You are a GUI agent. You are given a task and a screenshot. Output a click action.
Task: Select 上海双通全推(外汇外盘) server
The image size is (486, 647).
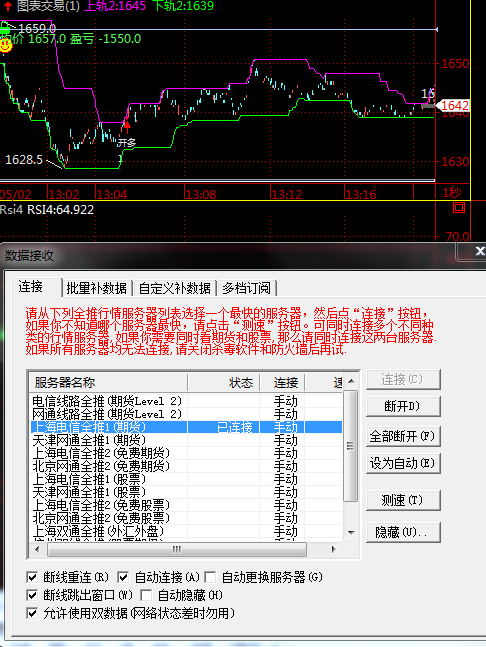coord(186,531)
